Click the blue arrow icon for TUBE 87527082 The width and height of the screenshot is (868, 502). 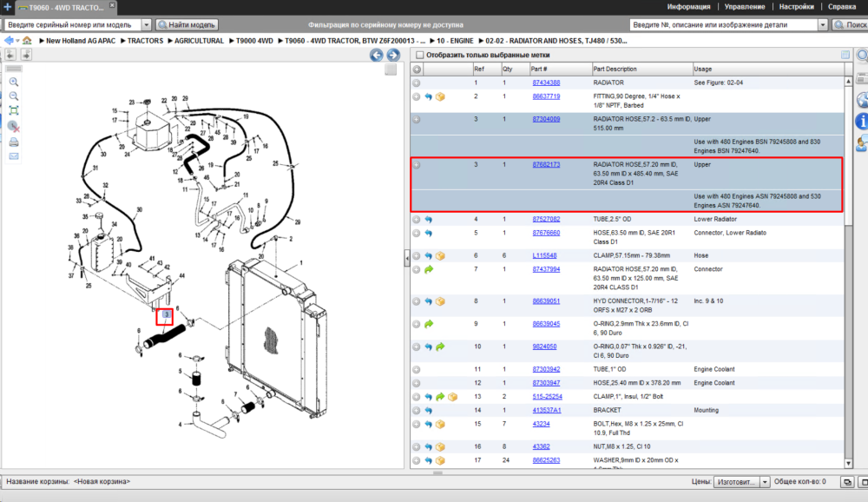(x=429, y=220)
